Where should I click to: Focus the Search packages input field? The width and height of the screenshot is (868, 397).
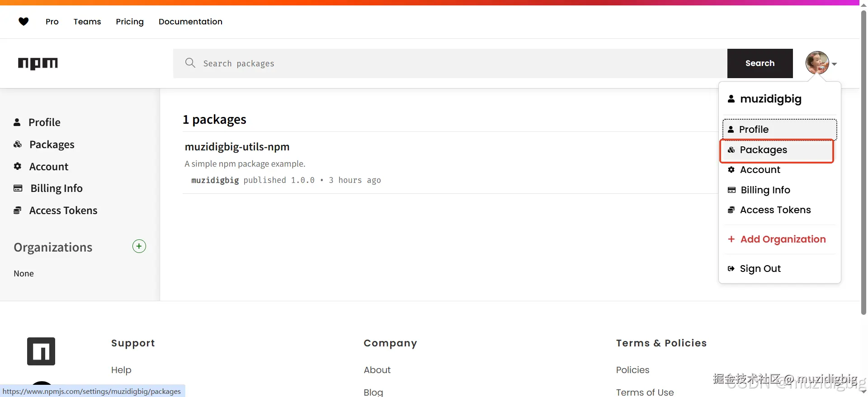[450, 63]
